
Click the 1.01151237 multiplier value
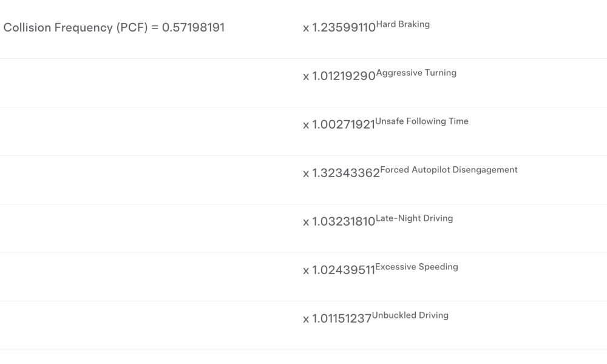(342, 318)
